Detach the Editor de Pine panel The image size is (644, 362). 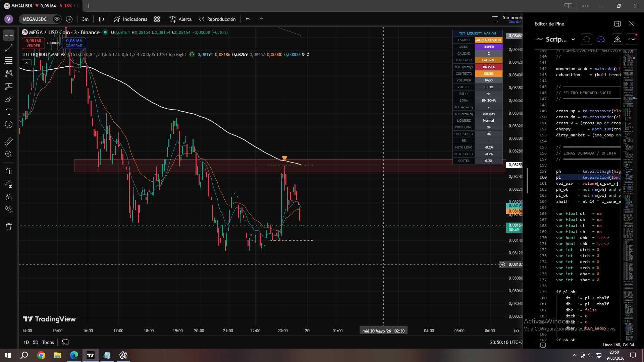618,24
